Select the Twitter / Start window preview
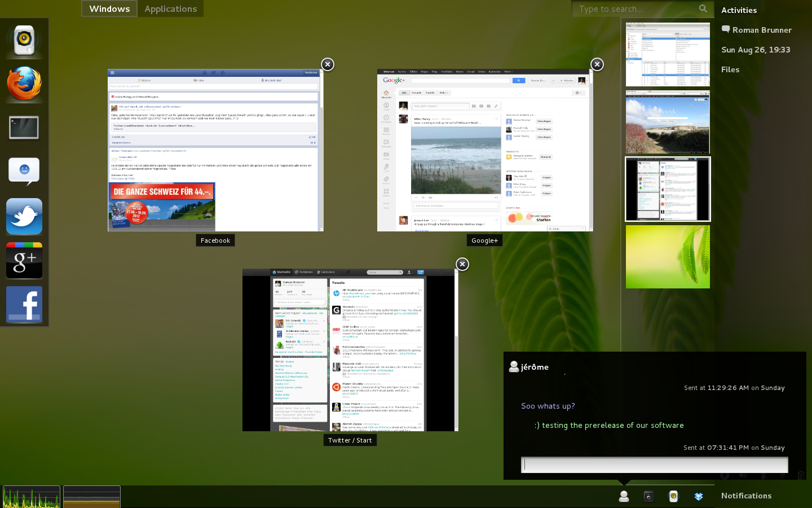 [350, 350]
